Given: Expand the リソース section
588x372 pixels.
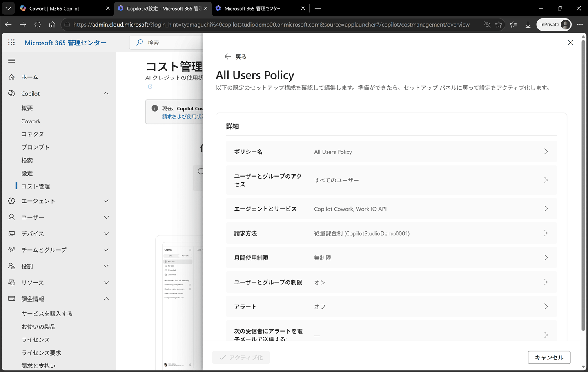Looking at the screenshot, I should [106, 282].
